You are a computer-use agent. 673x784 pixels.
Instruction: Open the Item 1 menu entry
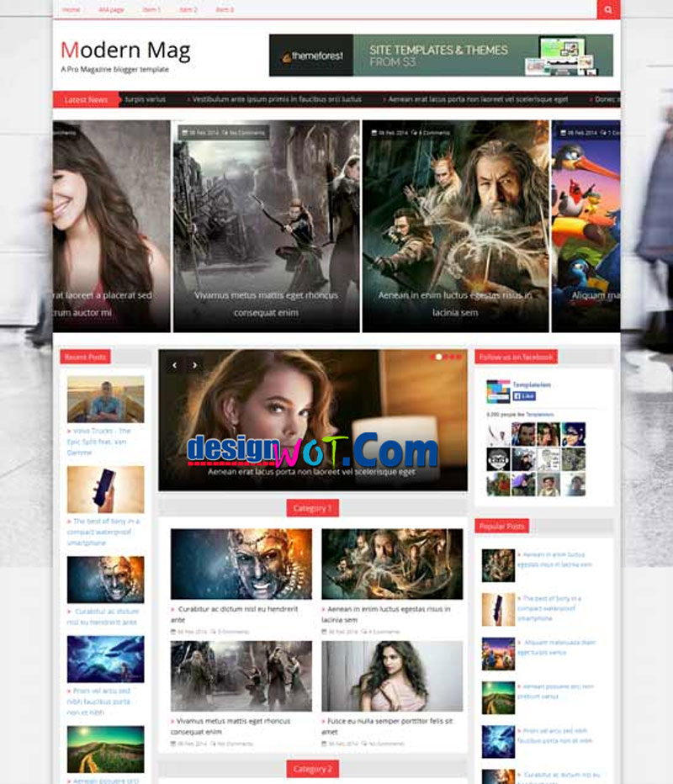[151, 9]
